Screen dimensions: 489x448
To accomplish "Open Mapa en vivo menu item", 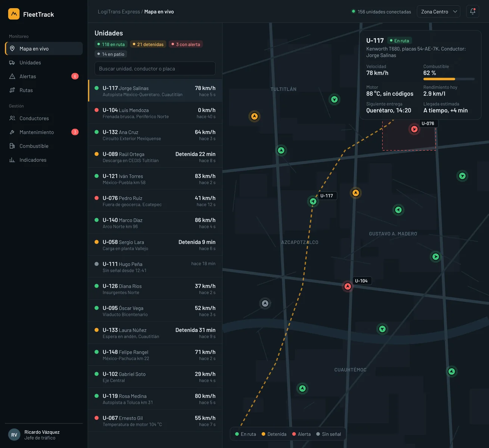I will 44,48.
